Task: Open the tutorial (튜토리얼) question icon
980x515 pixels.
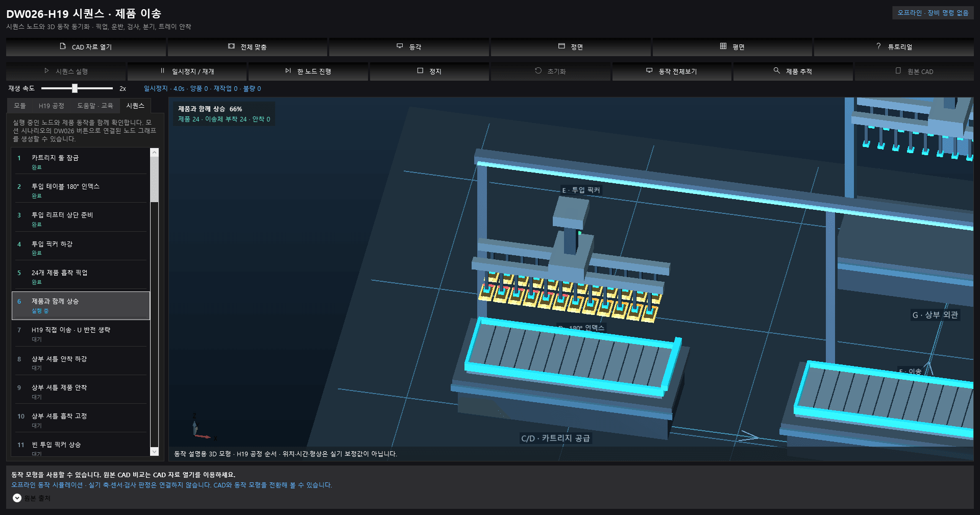Action: (878, 46)
